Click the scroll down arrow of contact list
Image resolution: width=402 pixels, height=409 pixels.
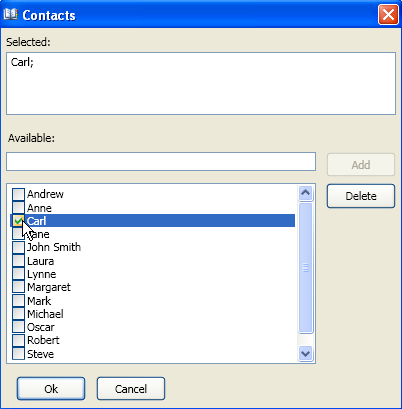306,353
